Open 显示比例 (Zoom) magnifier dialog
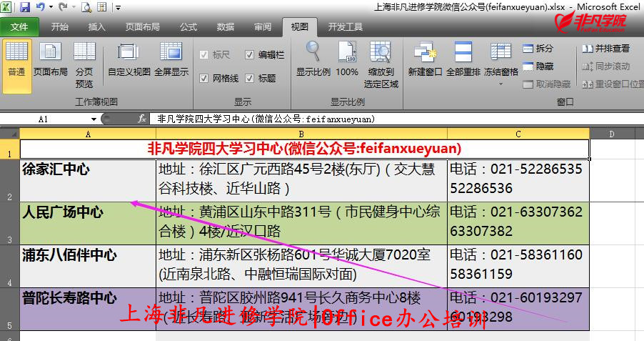 point(313,59)
